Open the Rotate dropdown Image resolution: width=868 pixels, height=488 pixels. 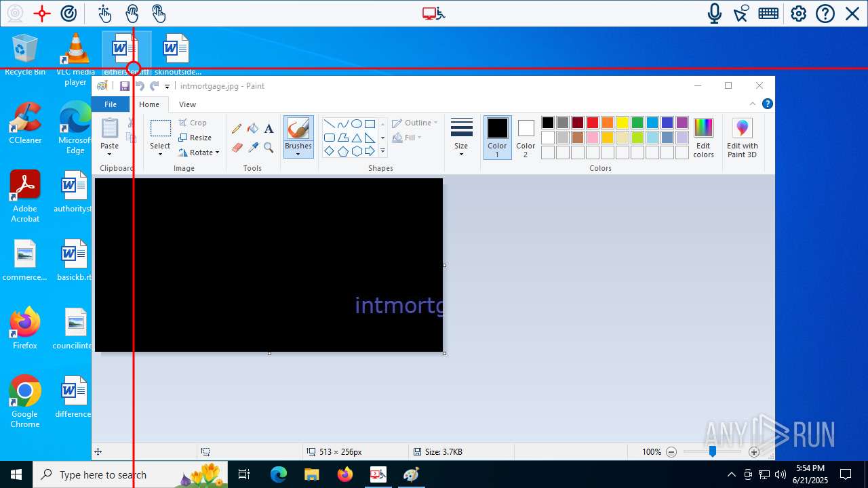coord(199,152)
